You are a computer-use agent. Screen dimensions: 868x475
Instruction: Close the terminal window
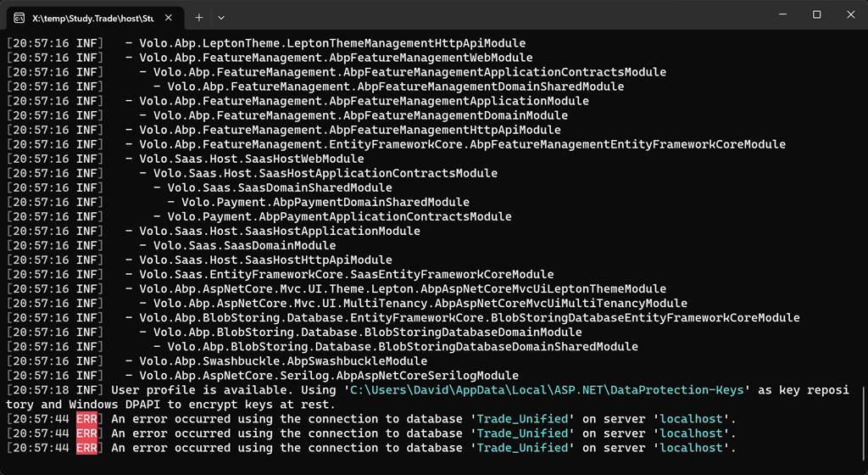click(851, 15)
